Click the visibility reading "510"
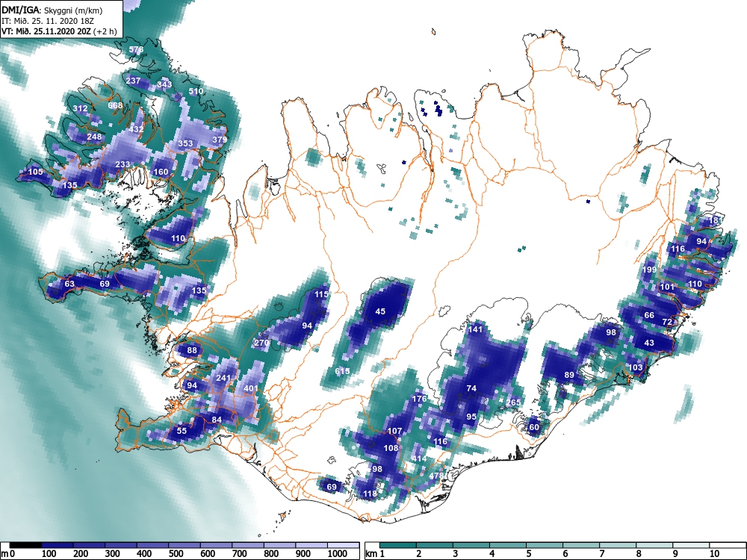747x560 pixels. (x=196, y=91)
